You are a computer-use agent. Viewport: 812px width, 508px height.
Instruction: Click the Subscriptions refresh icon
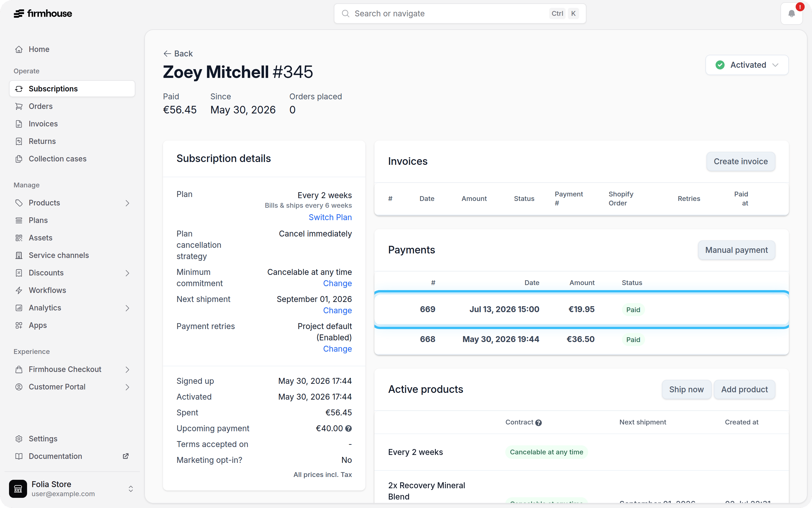point(19,89)
